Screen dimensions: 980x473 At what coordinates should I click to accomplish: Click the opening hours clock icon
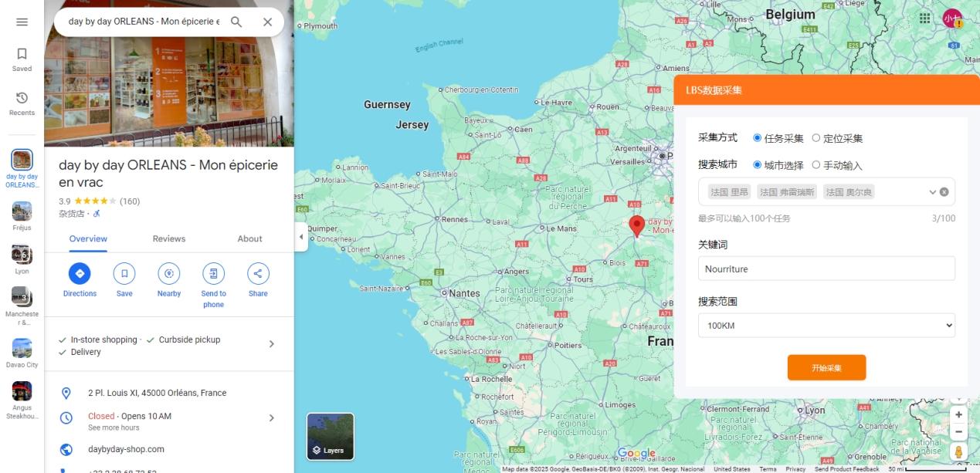pos(66,417)
